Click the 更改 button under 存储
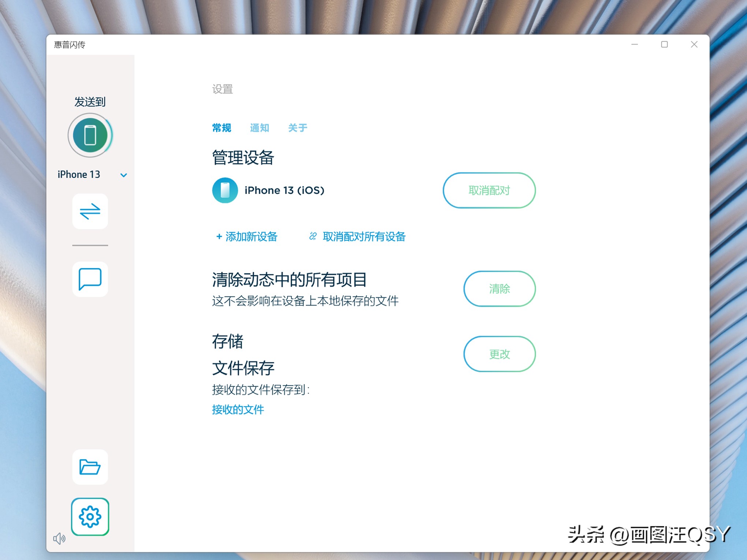Screen dimensions: 747x560 click(x=499, y=354)
